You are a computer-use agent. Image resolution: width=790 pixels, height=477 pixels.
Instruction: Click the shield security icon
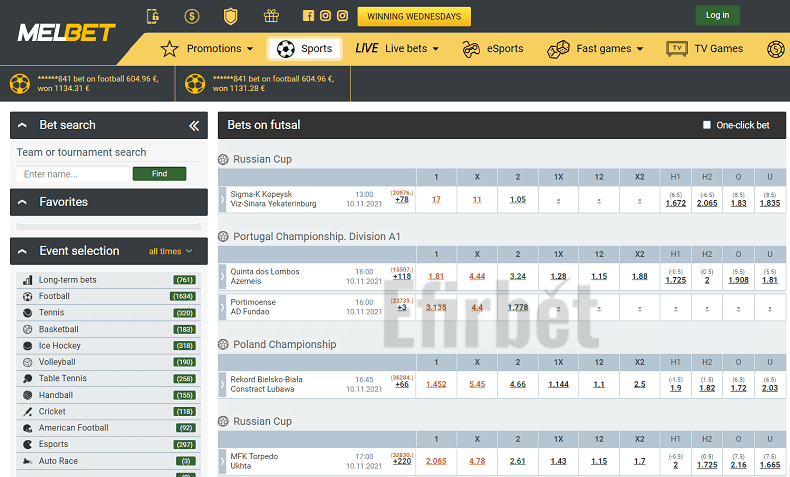(x=230, y=16)
